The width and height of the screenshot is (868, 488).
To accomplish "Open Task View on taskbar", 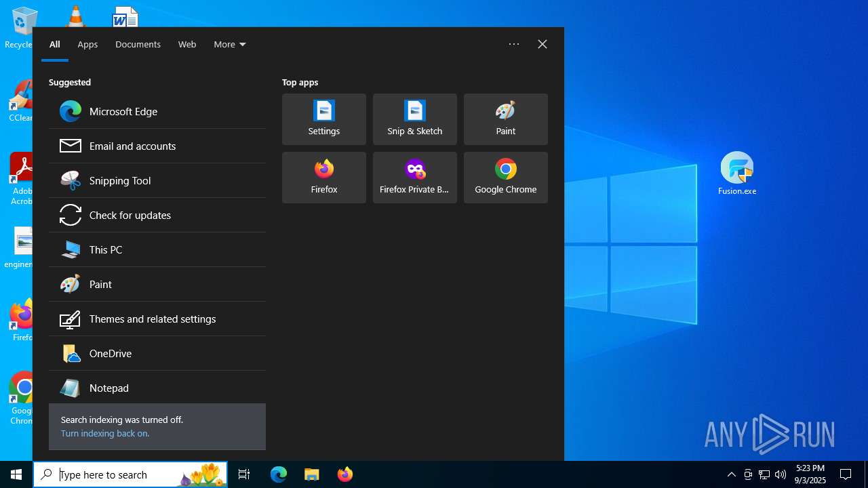I will pos(244,474).
